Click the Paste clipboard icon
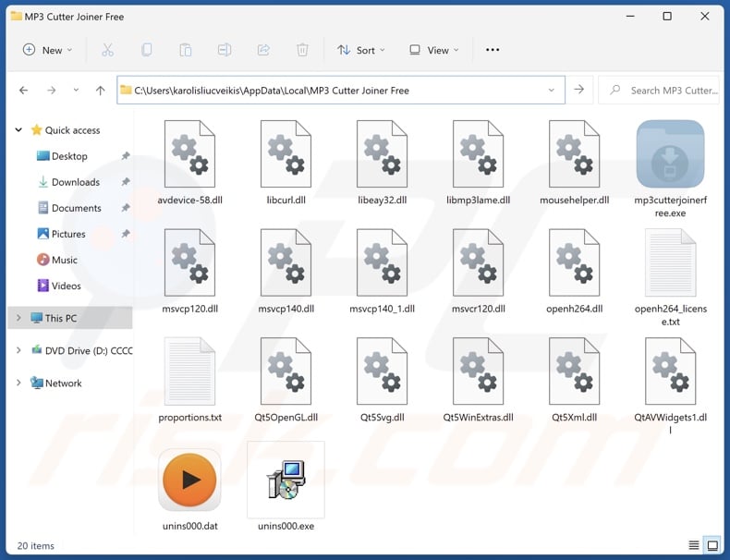Image resolution: width=730 pixels, height=560 pixels. click(x=186, y=50)
